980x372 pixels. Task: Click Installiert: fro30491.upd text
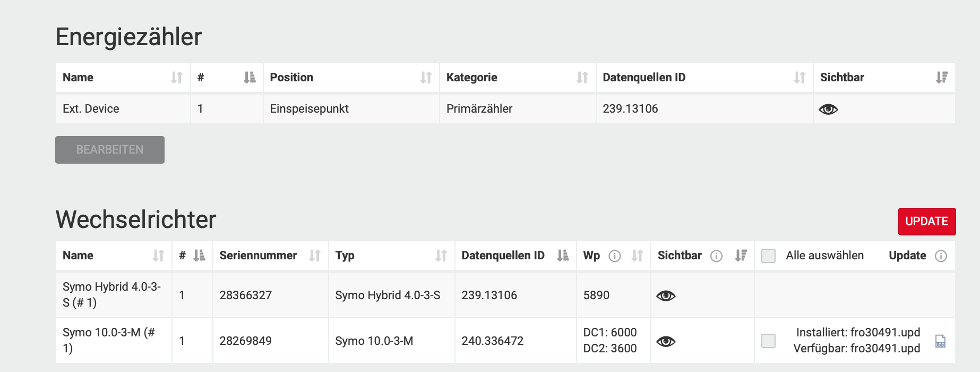pos(858,333)
